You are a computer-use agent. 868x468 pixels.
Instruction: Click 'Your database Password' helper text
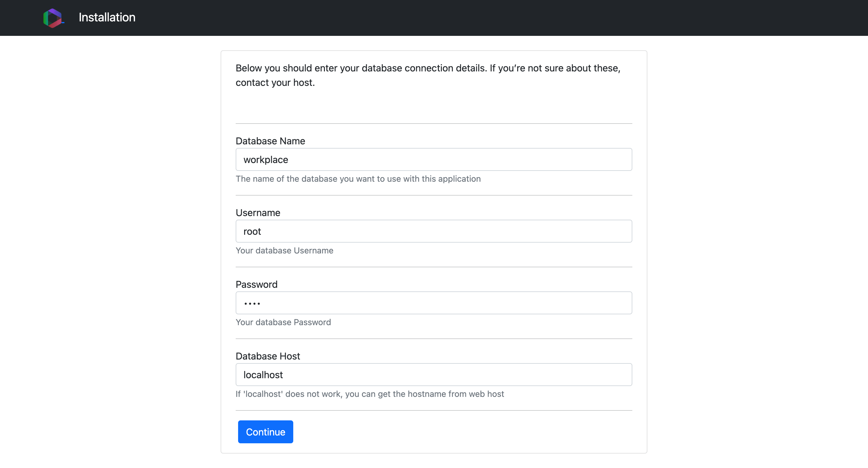click(x=283, y=322)
